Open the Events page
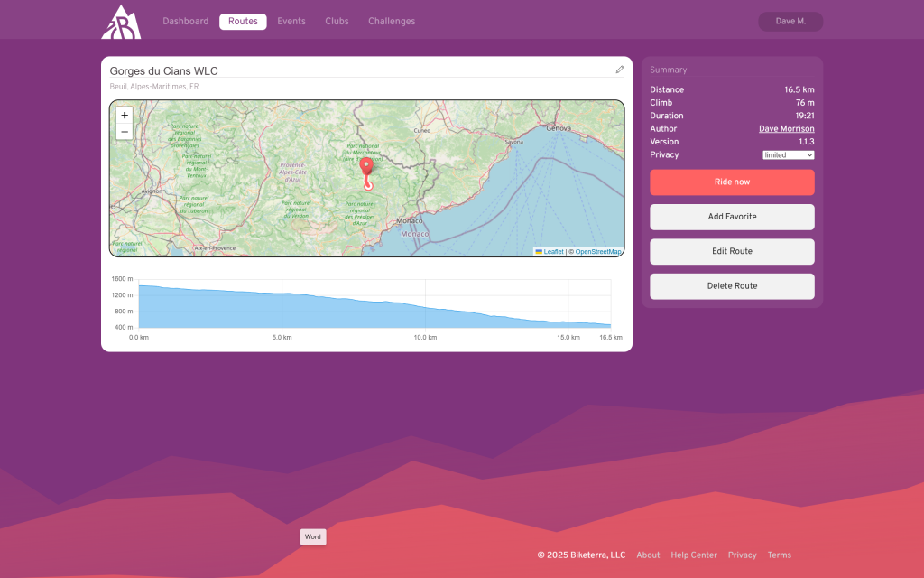 click(x=291, y=22)
